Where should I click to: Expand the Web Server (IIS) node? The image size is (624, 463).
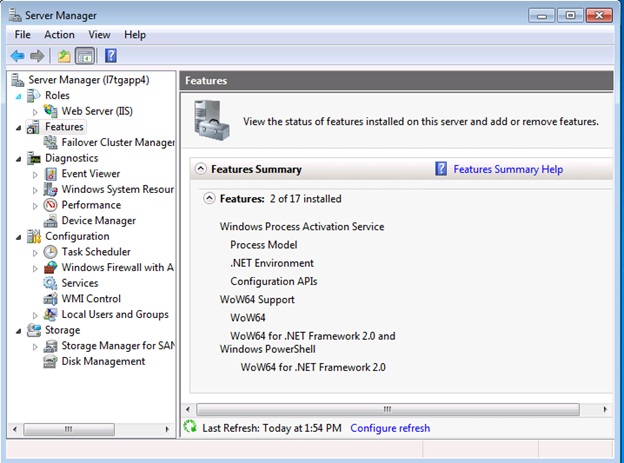pos(35,112)
